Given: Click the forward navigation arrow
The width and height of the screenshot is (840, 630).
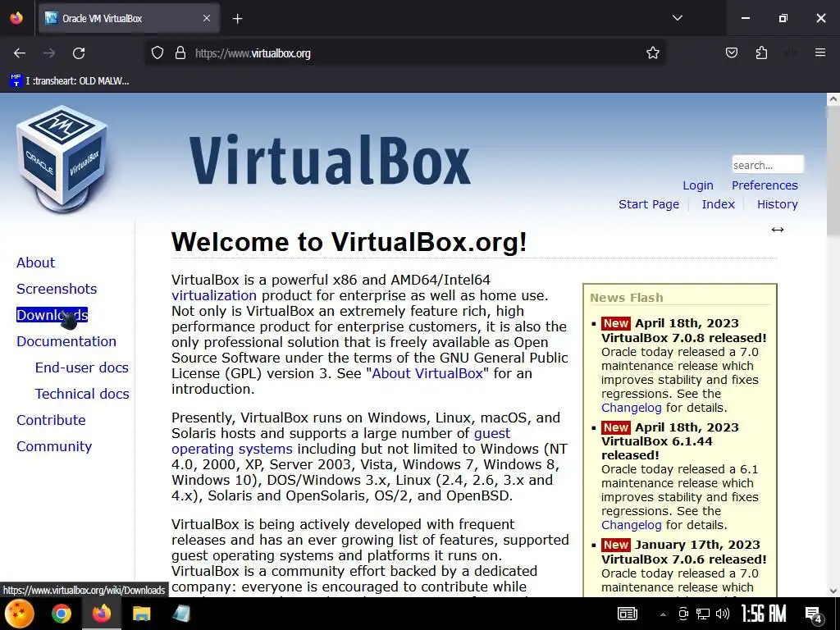Looking at the screenshot, I should click(x=49, y=53).
